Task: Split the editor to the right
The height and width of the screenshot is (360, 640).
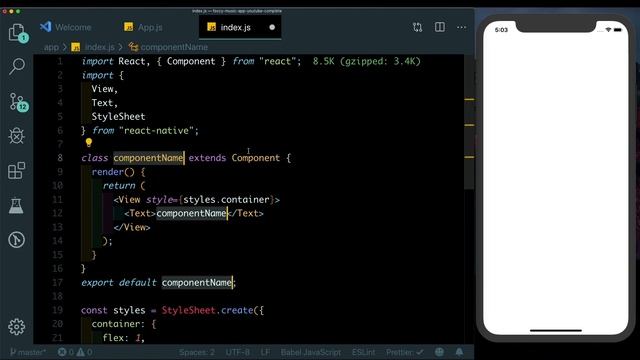Action: pyautogui.click(x=440, y=27)
